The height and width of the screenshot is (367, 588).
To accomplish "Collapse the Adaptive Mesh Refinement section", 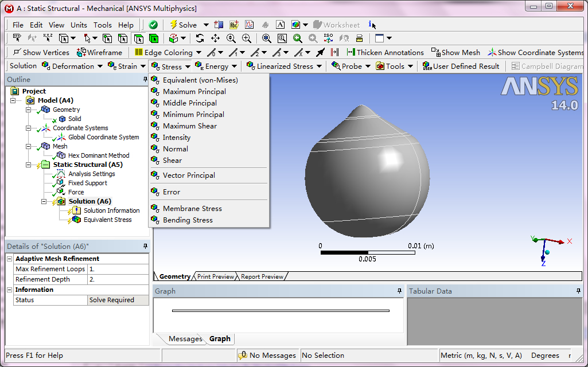I will point(10,259).
